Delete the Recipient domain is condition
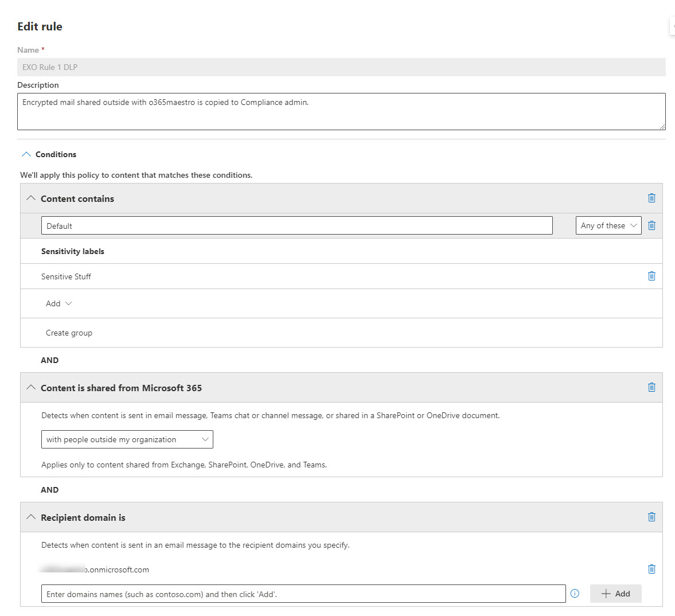 point(651,517)
